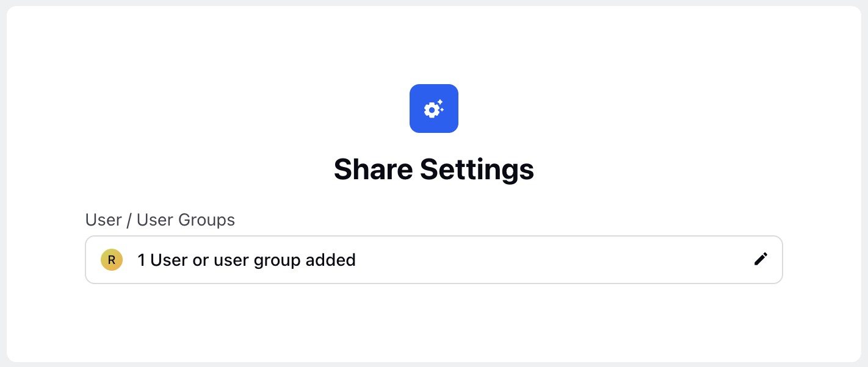Click the "1 User or user group added" text

247,260
